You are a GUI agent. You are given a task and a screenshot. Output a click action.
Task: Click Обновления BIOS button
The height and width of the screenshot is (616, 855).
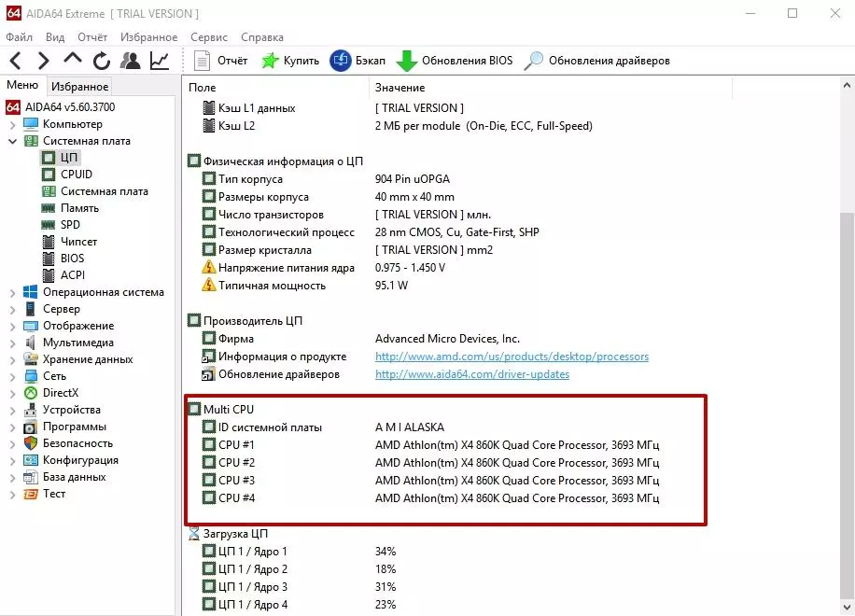click(455, 61)
